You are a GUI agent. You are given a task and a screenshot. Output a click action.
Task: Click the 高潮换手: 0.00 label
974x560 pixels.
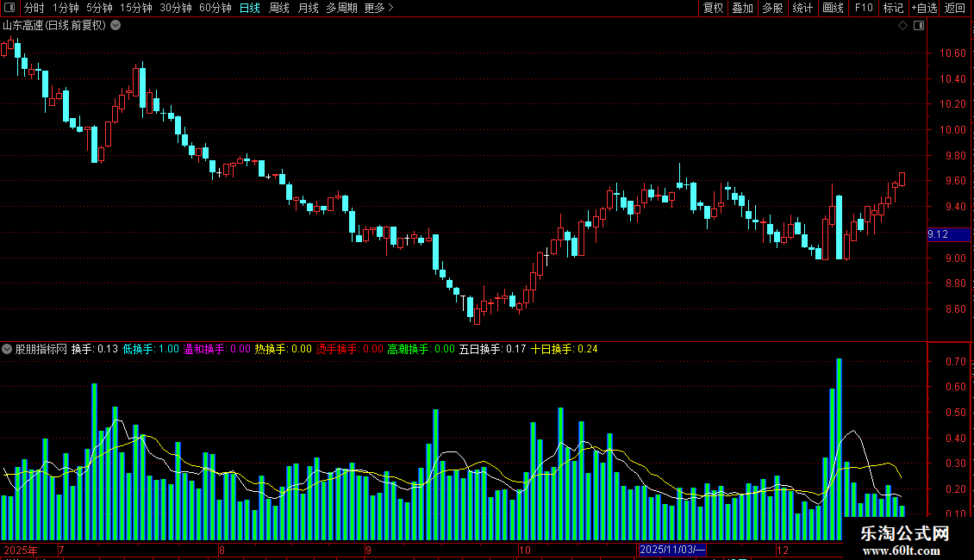421,349
